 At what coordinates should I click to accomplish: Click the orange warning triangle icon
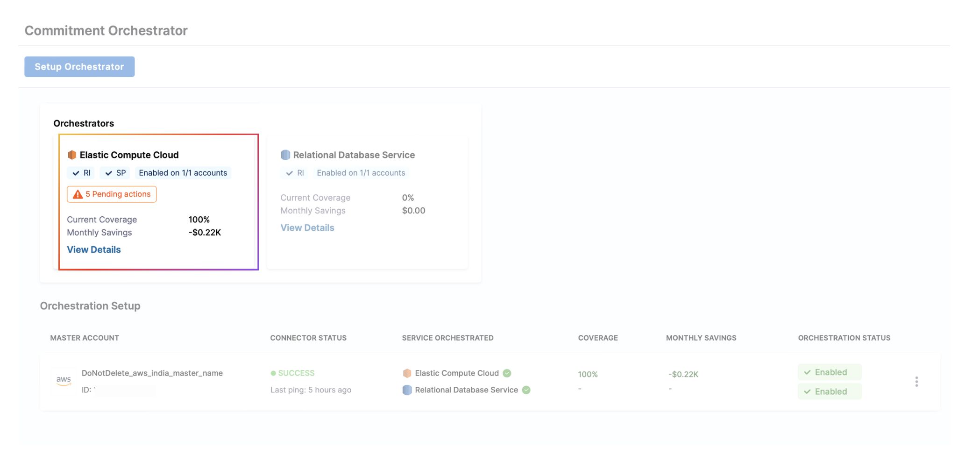[78, 194]
